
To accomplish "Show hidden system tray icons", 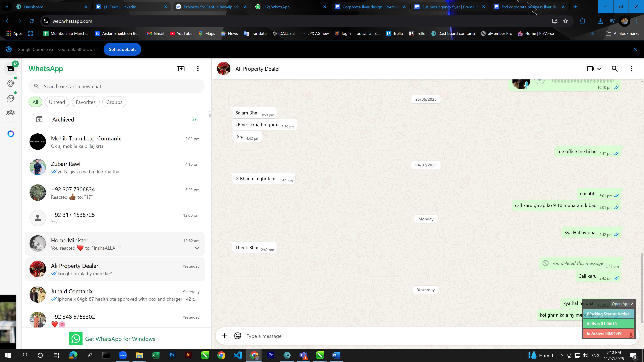I will tap(561, 355).
